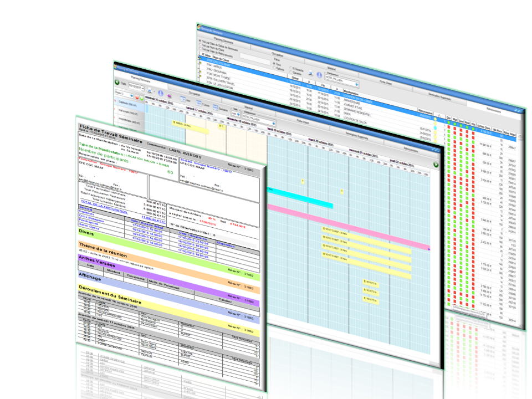Click the client search field in seminar list window
The width and height of the screenshot is (532, 399).
[x=255, y=58]
